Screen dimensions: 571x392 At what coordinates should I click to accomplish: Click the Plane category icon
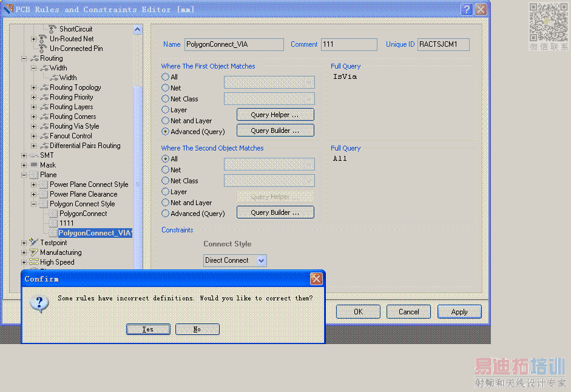(34, 175)
